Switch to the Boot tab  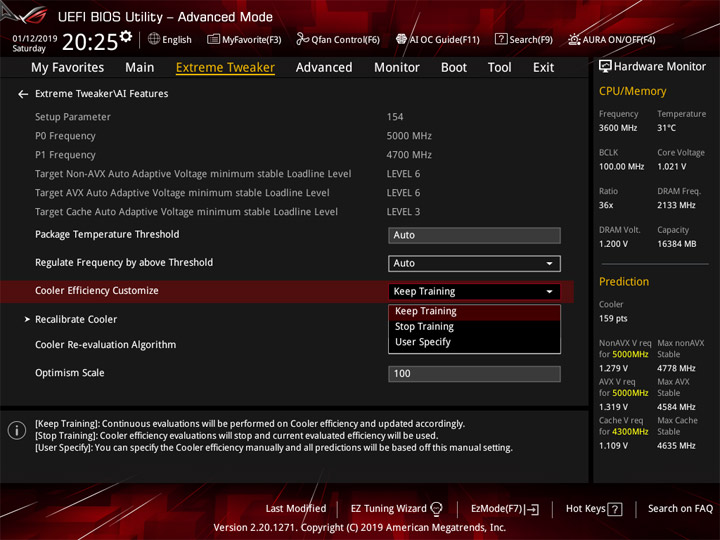click(x=454, y=68)
